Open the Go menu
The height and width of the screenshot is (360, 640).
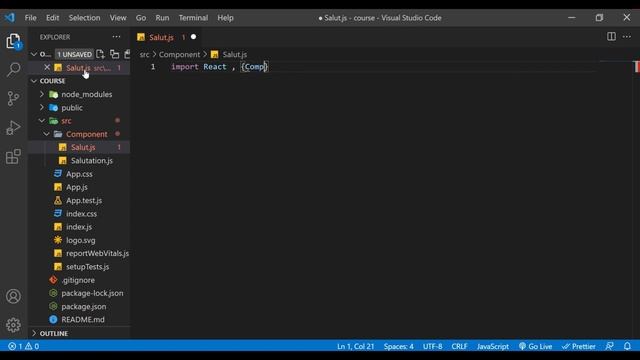point(141,18)
